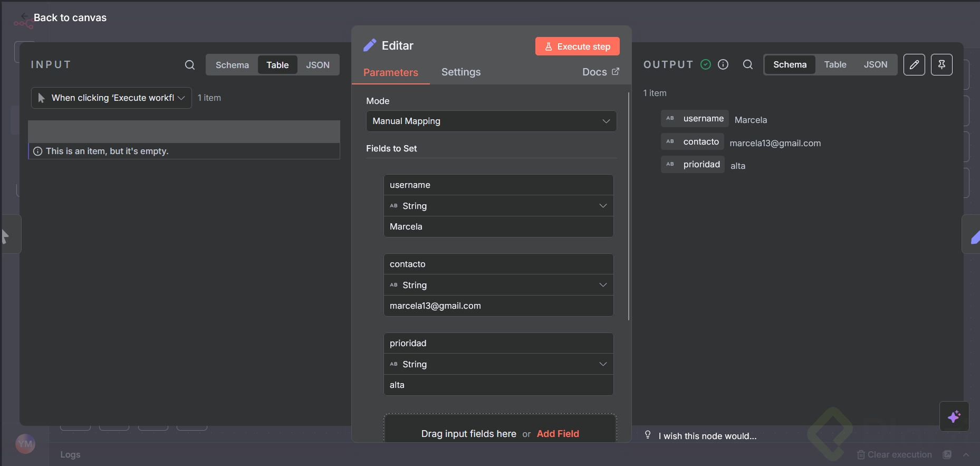Change type dropdown for contacto field
The height and width of the screenshot is (466, 980).
point(498,285)
